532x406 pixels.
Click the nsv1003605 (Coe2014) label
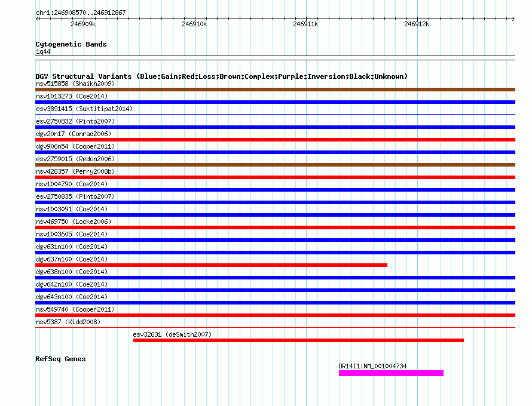72,234
